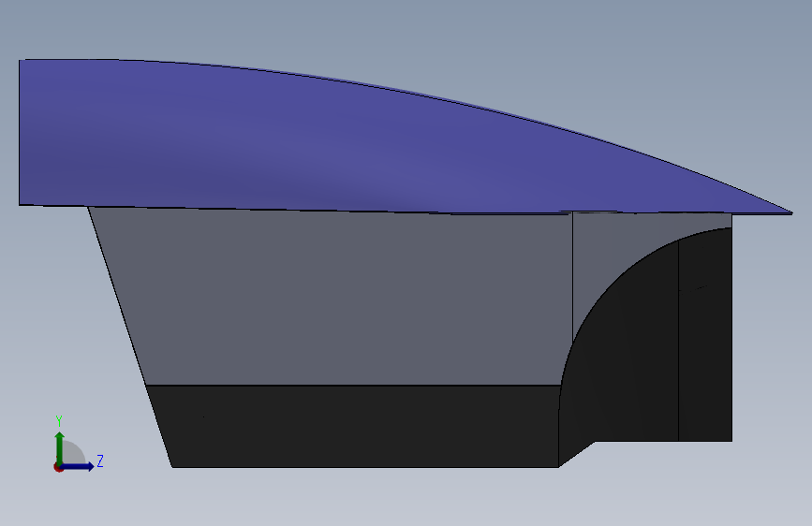Click the green Y axis arrow

click(60, 447)
